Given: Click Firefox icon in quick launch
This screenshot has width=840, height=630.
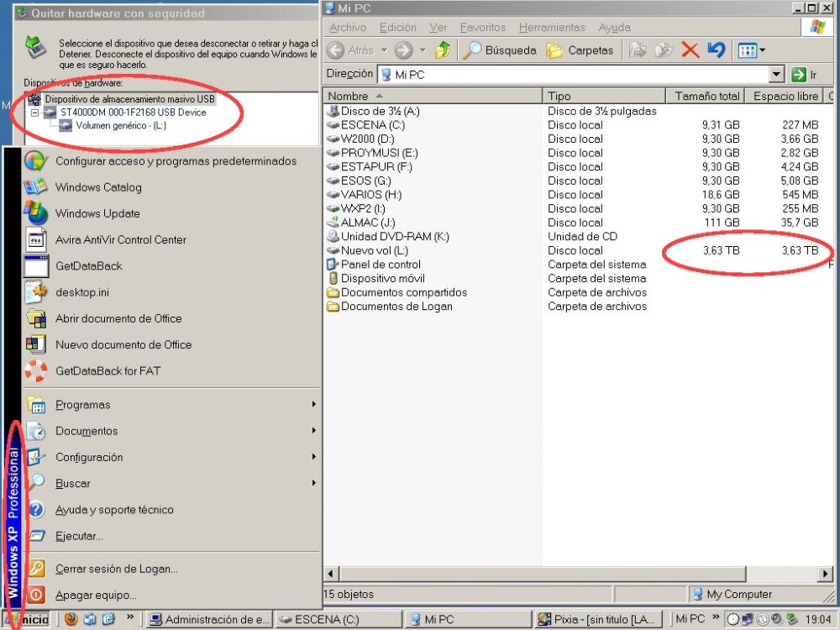Looking at the screenshot, I should 72,620.
